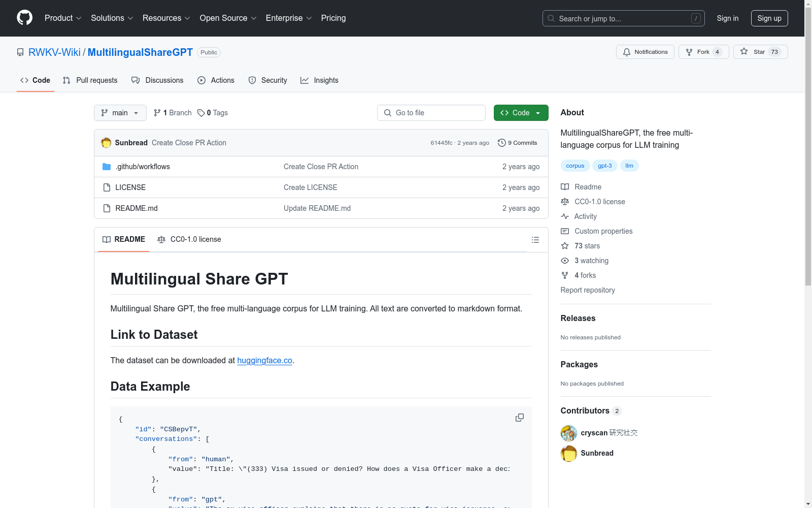Follow the huggingface.co dataset link
This screenshot has width=812, height=508.
pyautogui.click(x=265, y=360)
